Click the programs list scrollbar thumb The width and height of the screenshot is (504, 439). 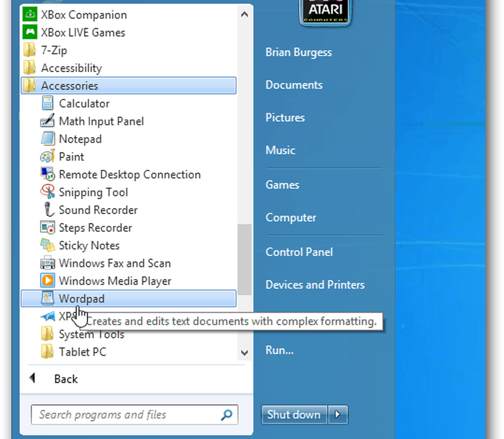coord(244,260)
